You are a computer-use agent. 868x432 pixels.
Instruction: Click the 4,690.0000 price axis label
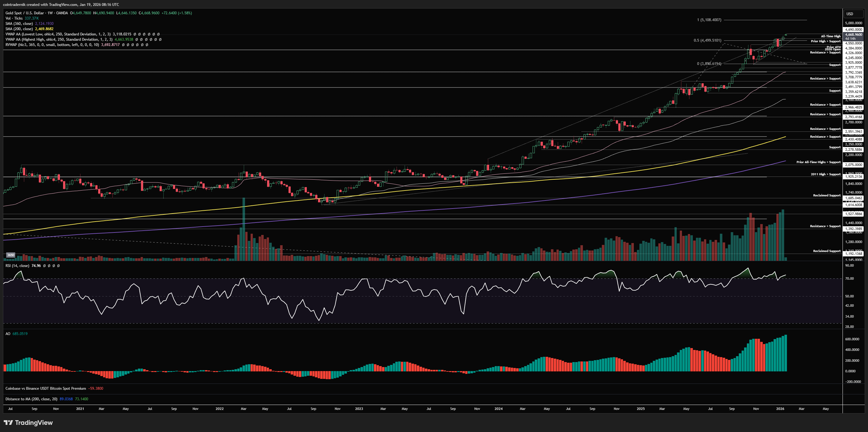tap(853, 30)
